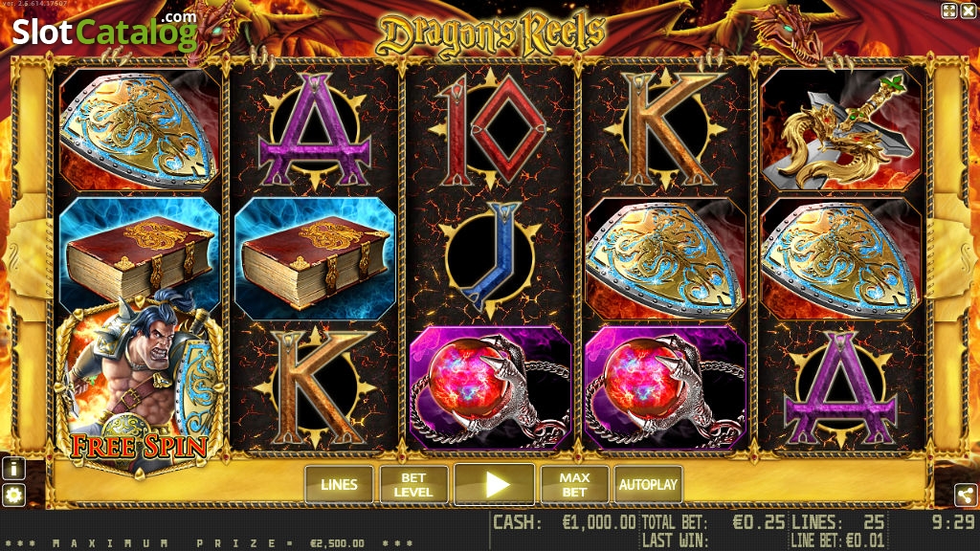The width and height of the screenshot is (980, 551).
Task: Click the sword symbol on reel five
Action: tap(840, 130)
